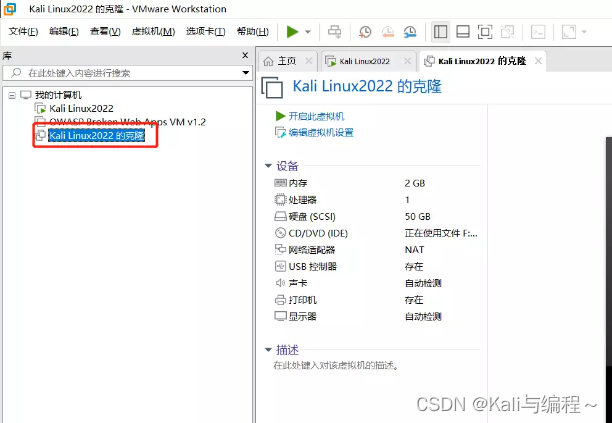Collapse the 设备 section

(268, 166)
